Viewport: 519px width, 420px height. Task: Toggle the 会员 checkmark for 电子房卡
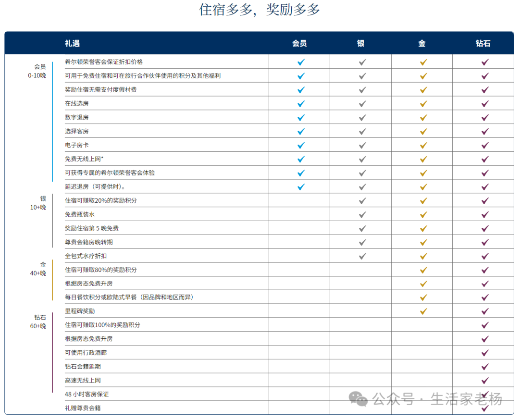point(300,145)
